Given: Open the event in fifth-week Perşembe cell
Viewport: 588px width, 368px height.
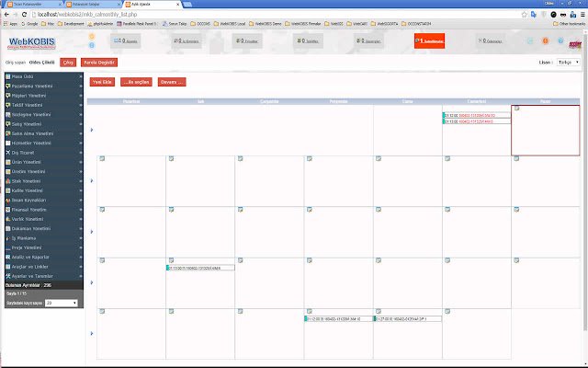Looking at the screenshot, I should 338,319.
